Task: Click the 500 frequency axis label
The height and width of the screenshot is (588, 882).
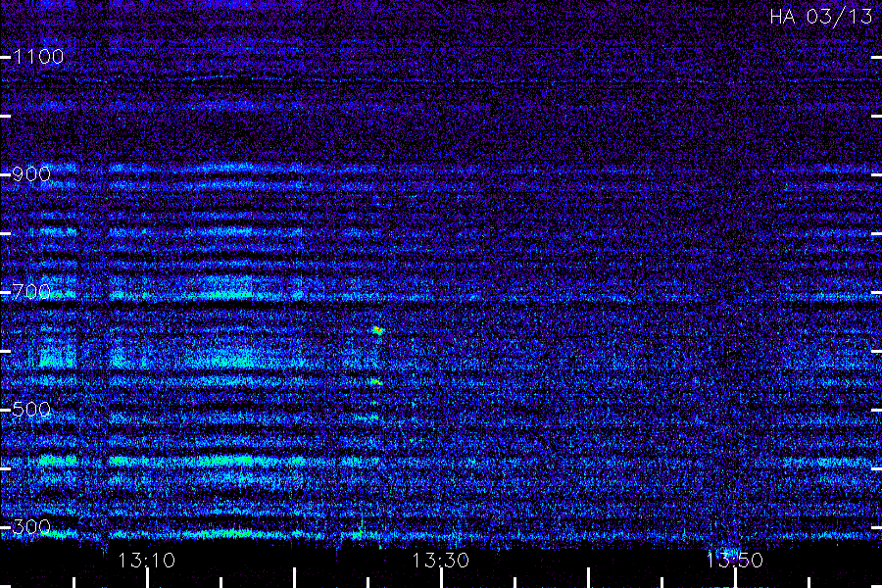Action: pyautogui.click(x=31, y=409)
